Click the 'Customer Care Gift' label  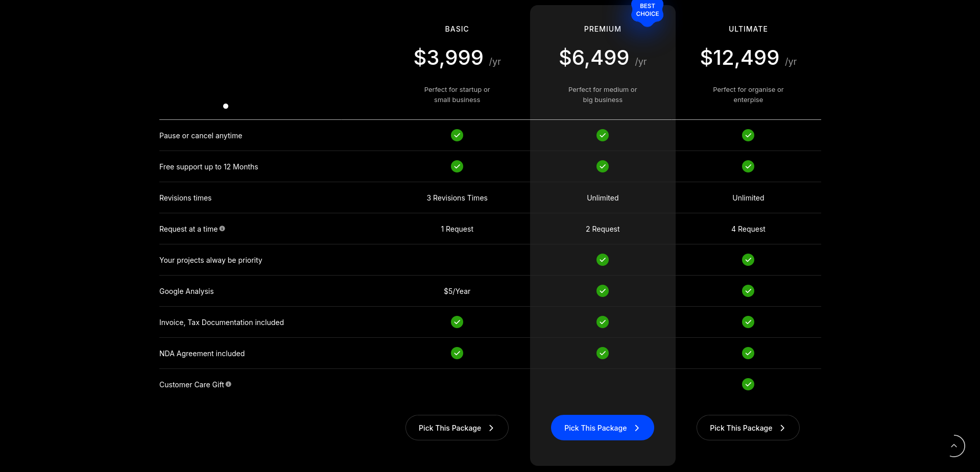[192, 385]
